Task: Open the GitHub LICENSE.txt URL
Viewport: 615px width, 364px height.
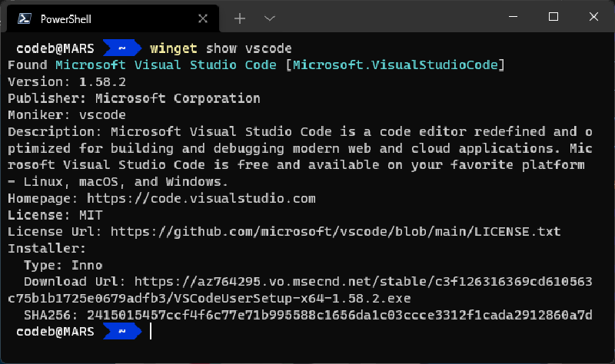Action: tap(335, 231)
